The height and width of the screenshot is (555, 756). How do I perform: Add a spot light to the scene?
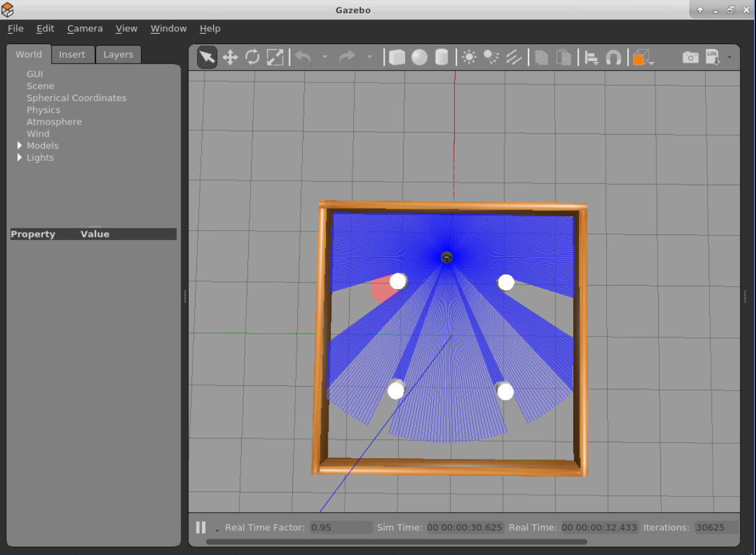[491, 58]
